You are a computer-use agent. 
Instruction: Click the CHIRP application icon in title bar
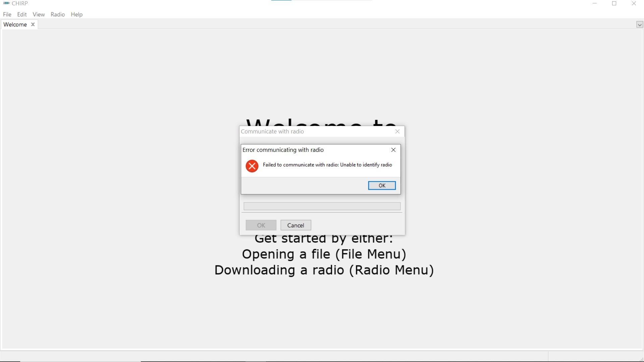click(6, 3)
